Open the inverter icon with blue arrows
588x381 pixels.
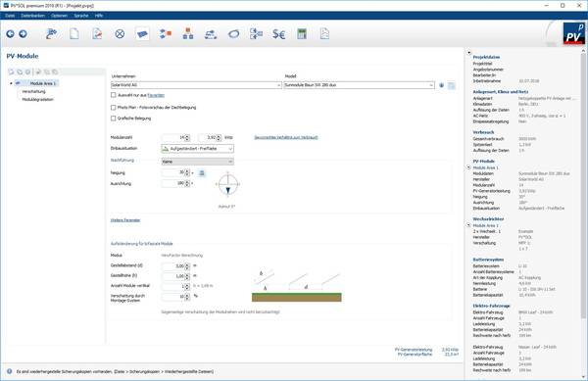[166, 33]
